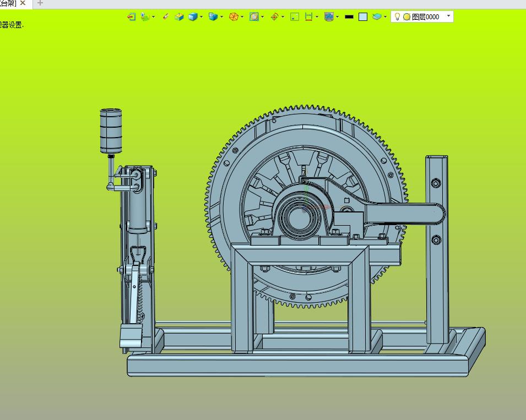Click the square window icon before the dimension tool
This screenshot has height=420, width=526.
295,17
